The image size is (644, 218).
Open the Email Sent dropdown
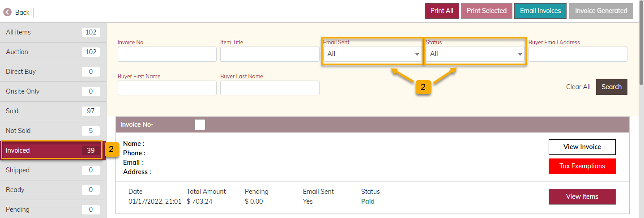(x=372, y=54)
